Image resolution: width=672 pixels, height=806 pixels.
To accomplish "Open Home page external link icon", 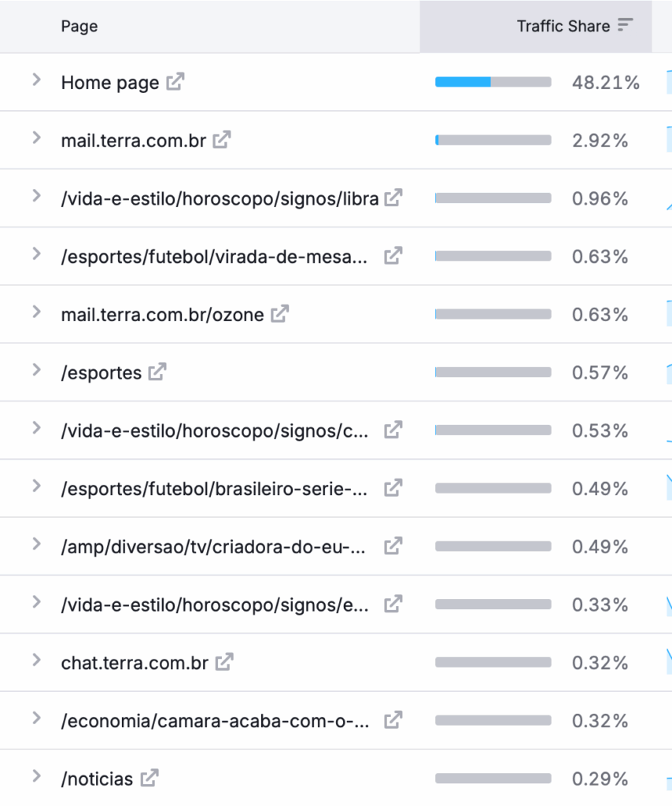I will tap(175, 82).
